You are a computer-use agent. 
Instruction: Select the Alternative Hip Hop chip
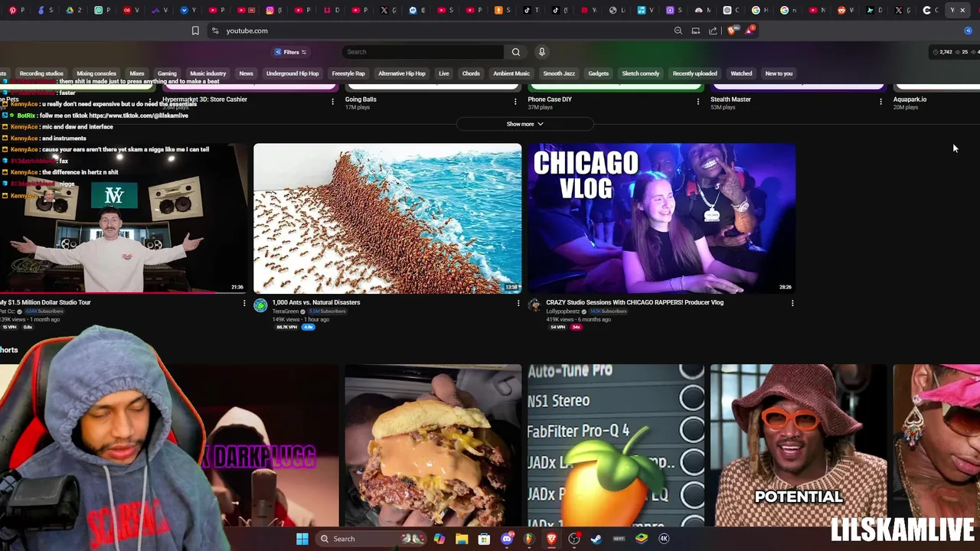point(401,73)
